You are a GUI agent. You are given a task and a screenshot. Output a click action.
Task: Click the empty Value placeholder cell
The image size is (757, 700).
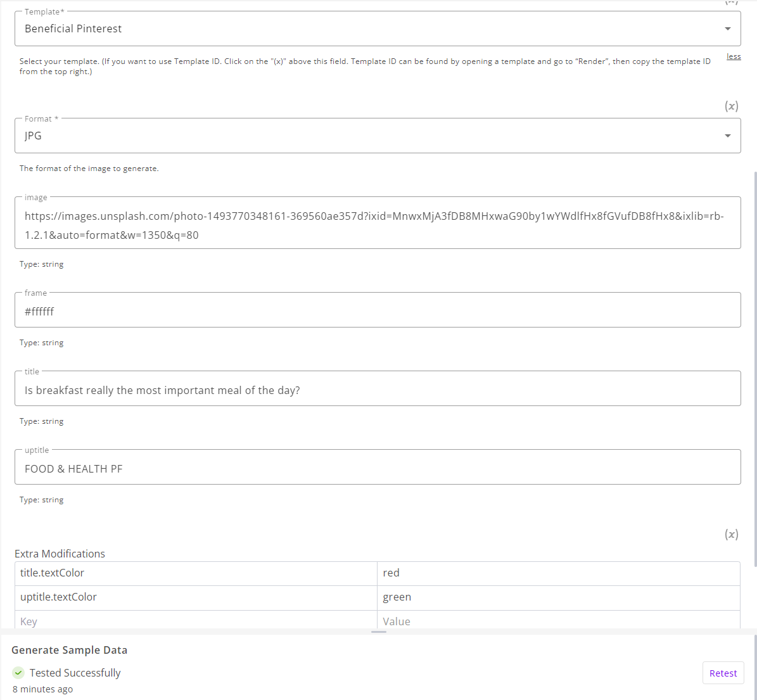557,621
